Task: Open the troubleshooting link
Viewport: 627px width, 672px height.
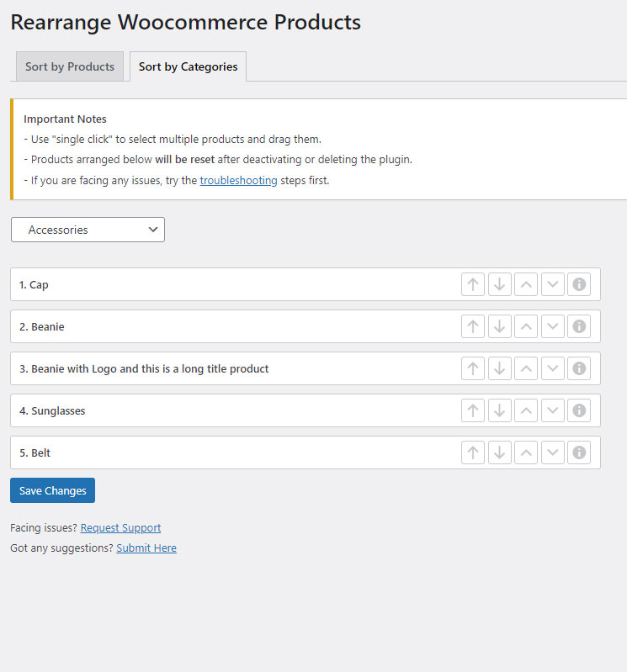Action: (x=238, y=181)
